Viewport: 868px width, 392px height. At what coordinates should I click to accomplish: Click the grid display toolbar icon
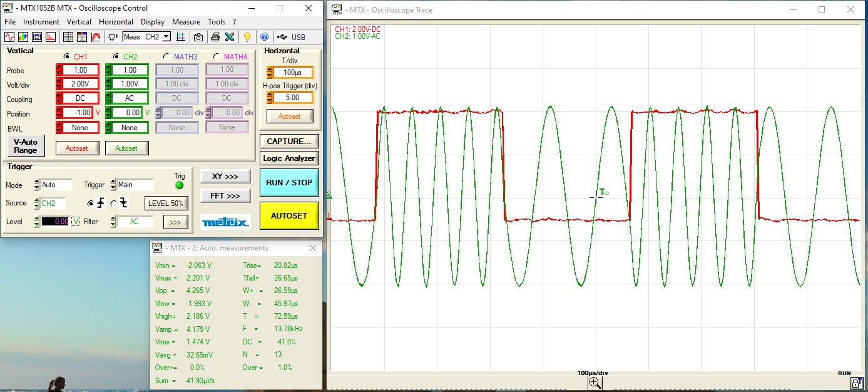pos(68,37)
